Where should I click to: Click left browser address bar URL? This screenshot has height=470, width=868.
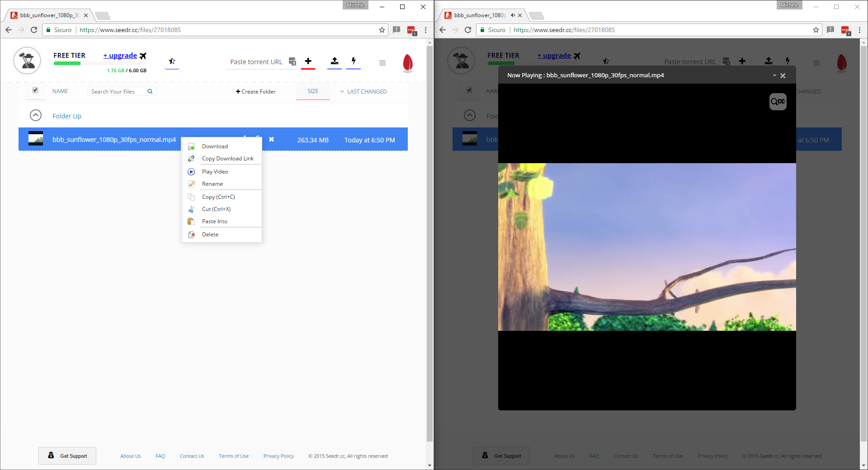130,30
